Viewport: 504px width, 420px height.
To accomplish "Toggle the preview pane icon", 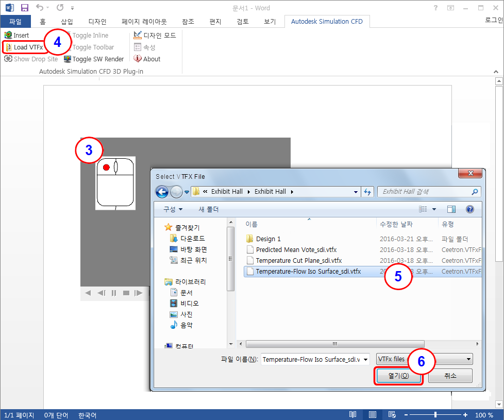I will [451, 210].
